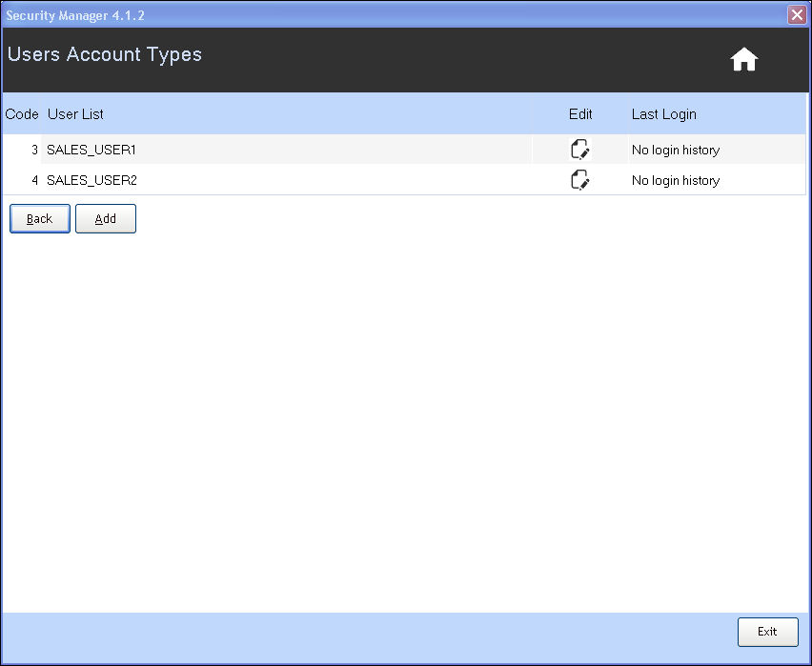Image resolution: width=812 pixels, height=666 pixels.
Task: Edit the SALES_USER1 account
Action: 580,150
